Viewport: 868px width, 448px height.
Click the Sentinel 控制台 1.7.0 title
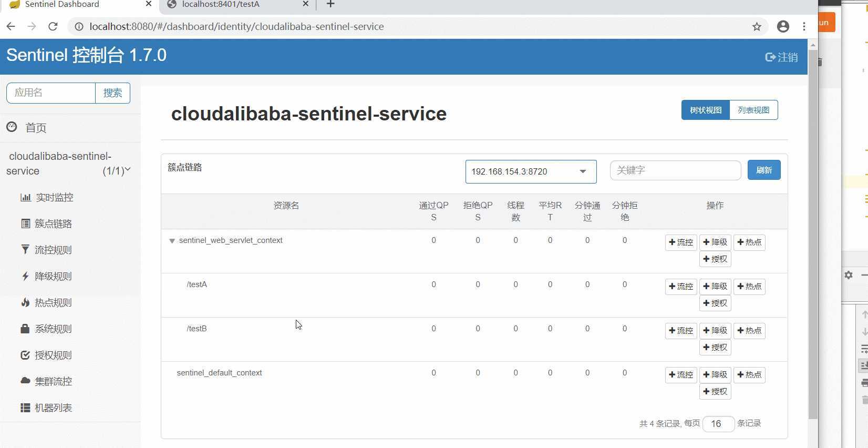click(x=86, y=55)
